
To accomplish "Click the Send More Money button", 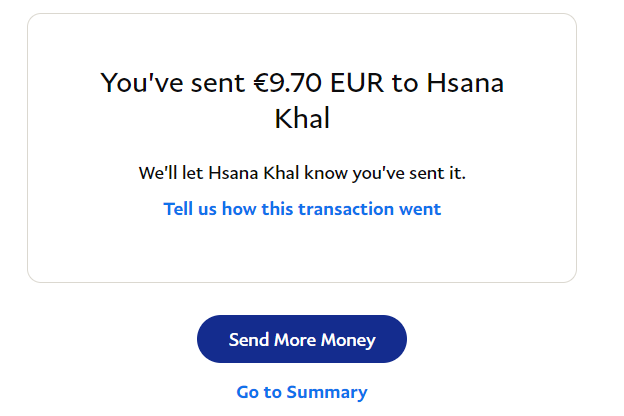I will click(302, 339).
